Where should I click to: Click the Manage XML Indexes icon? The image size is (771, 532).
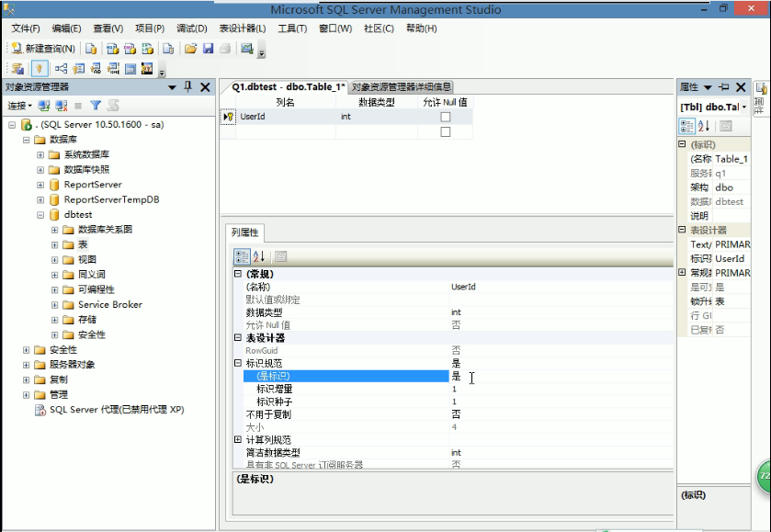pos(113,68)
